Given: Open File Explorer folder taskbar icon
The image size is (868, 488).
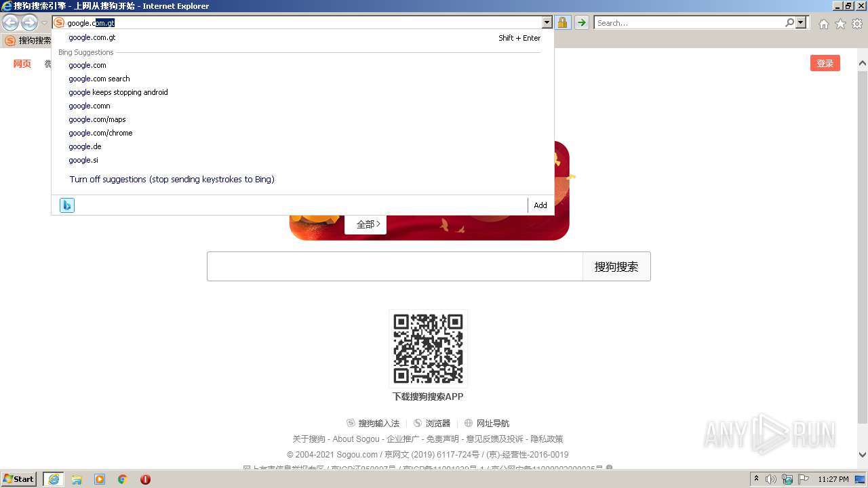Looking at the screenshot, I should (x=77, y=479).
